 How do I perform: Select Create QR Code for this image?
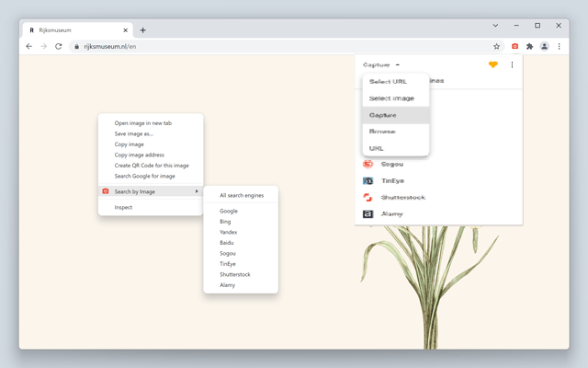point(152,166)
